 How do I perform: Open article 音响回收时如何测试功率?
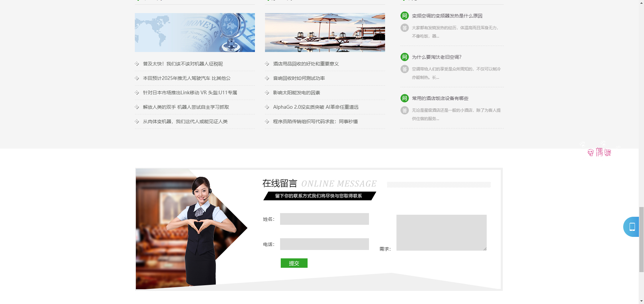(299, 78)
